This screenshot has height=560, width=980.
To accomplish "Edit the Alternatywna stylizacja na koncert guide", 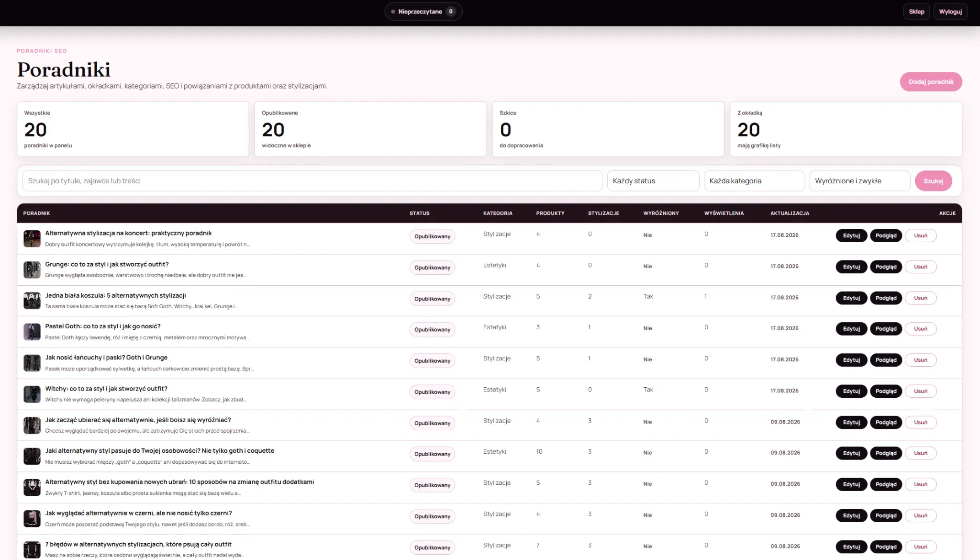I will [851, 235].
